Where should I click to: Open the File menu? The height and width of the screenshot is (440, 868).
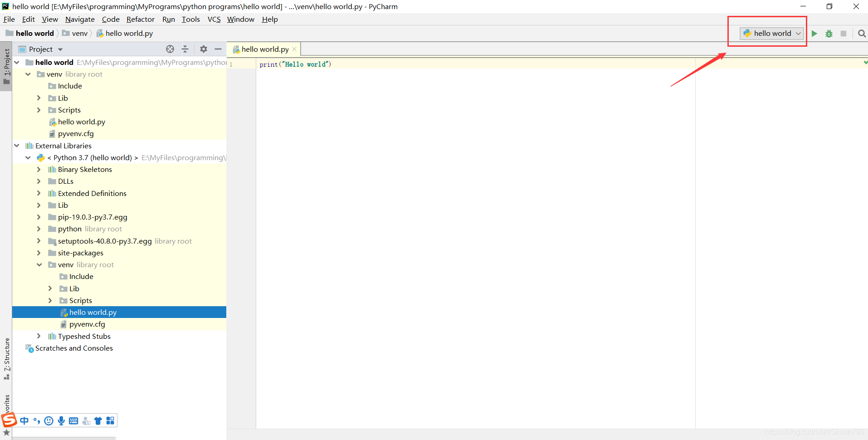point(9,19)
